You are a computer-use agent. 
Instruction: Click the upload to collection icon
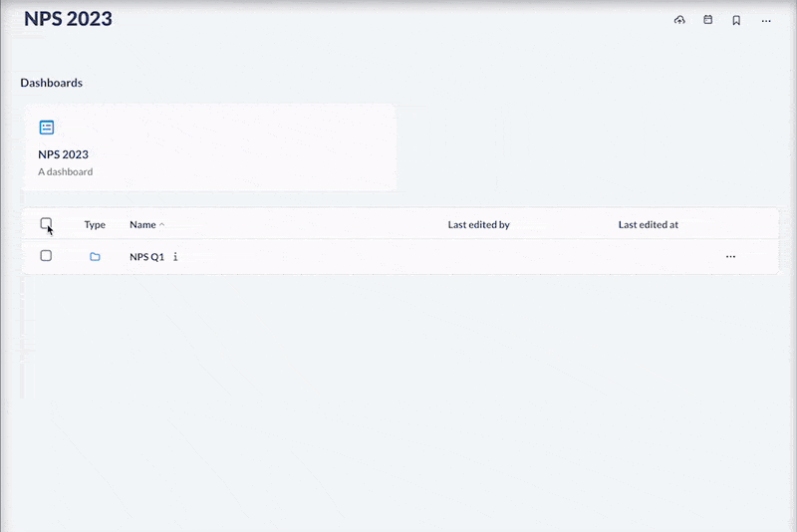coord(679,20)
